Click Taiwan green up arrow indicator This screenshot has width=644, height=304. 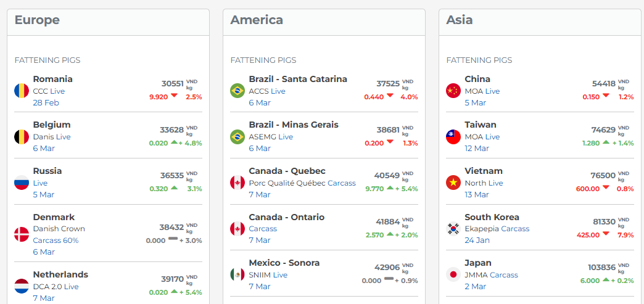606,142
